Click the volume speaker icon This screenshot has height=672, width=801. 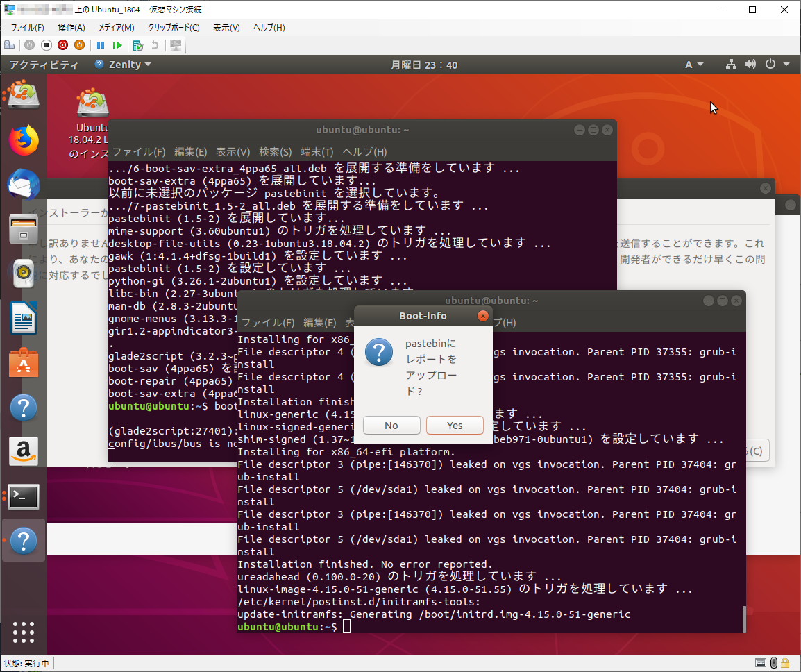pos(750,65)
